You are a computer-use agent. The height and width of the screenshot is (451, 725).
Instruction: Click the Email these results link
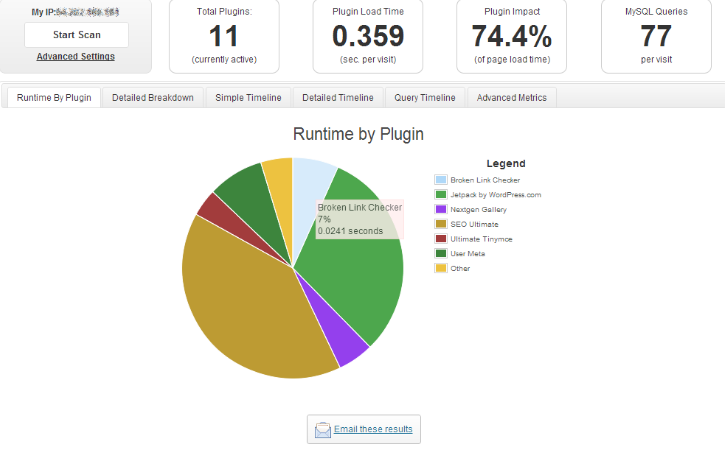point(373,430)
